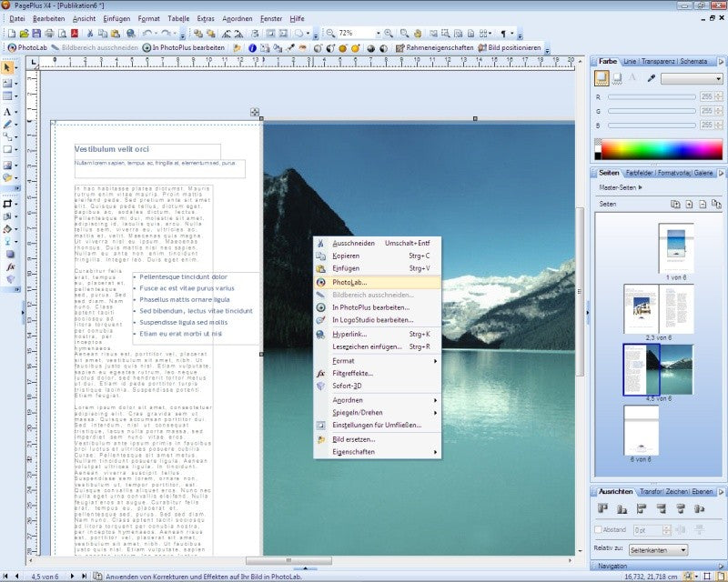Select the Pointer tool

(x=7, y=68)
